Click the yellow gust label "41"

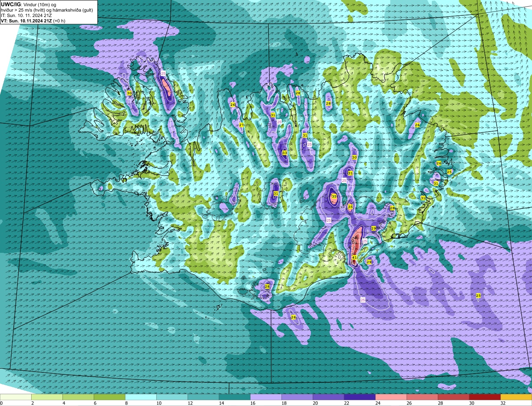click(355, 258)
